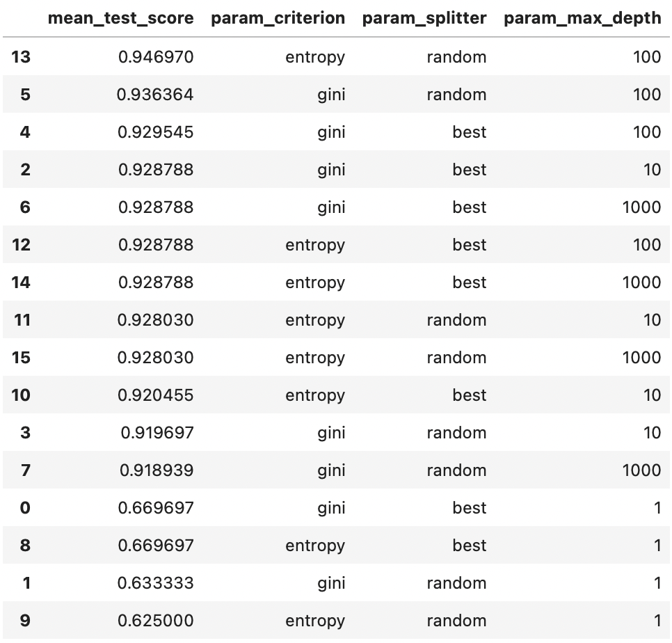Select the lowest score 0.625000

(156, 620)
